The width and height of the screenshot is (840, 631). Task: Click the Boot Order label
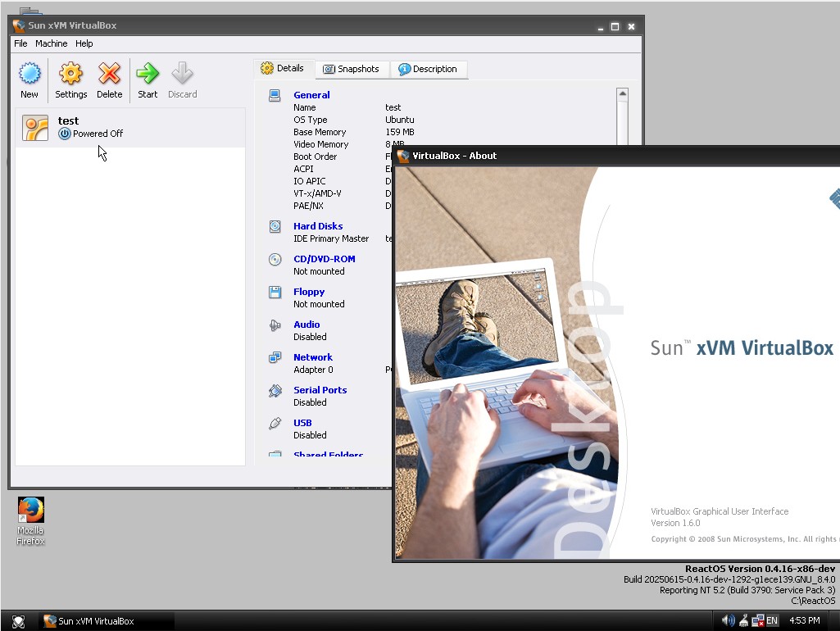coord(315,157)
